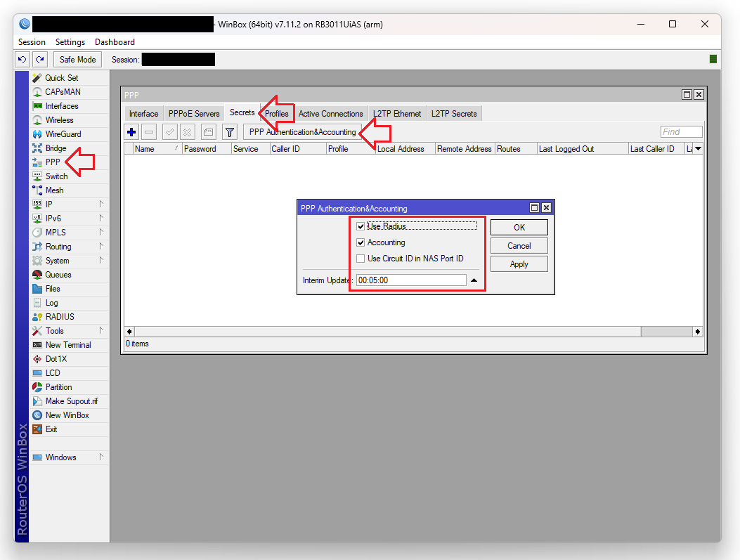Screen dimensions: 740x560
Task: Open Make Supout.rif in the sidebar
Action: click(x=71, y=401)
